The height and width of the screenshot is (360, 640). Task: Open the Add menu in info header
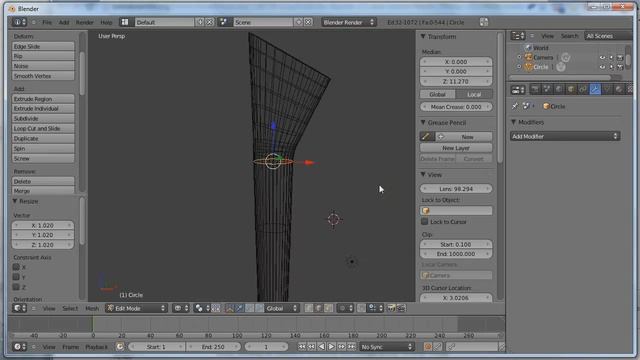64,22
